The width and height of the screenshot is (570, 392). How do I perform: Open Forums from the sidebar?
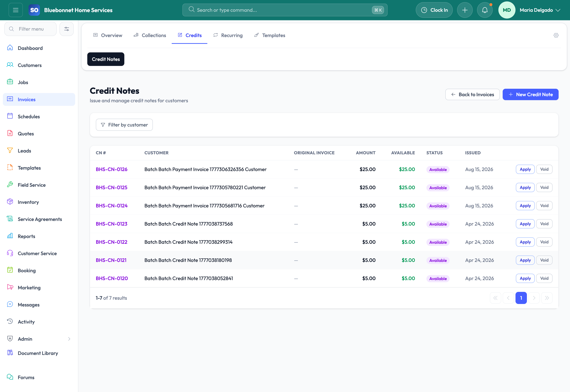39,378
